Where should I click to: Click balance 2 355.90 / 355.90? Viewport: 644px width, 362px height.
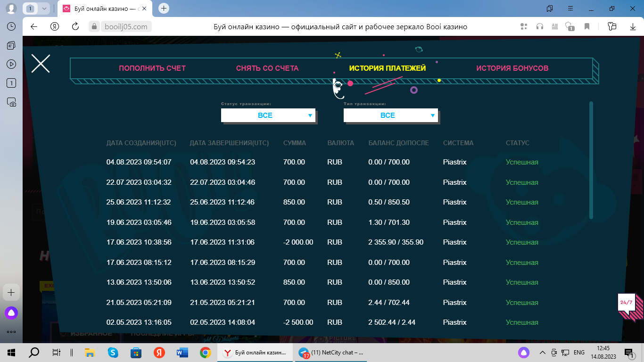point(396,242)
